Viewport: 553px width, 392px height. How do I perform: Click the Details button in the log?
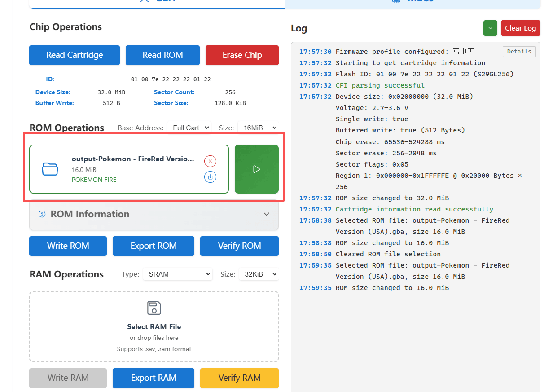[x=519, y=52]
